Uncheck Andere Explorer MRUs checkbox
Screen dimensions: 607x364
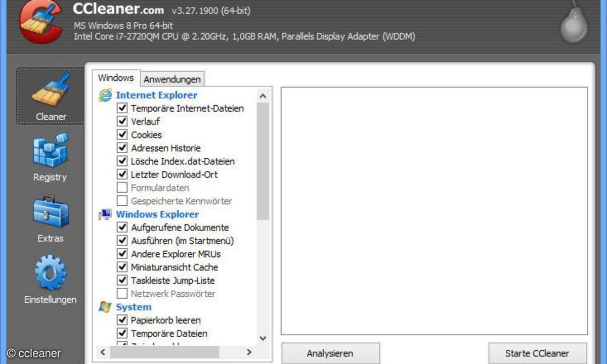pyautogui.click(x=122, y=254)
